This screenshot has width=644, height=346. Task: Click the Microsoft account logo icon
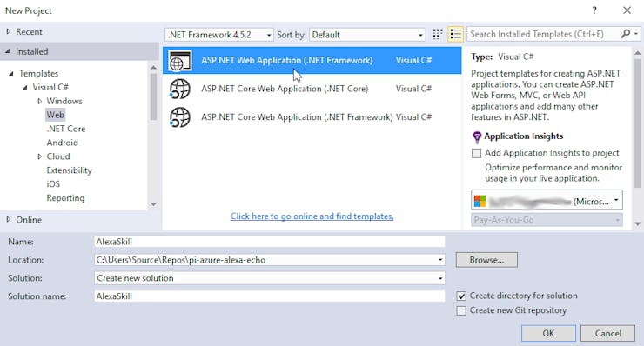coord(480,201)
